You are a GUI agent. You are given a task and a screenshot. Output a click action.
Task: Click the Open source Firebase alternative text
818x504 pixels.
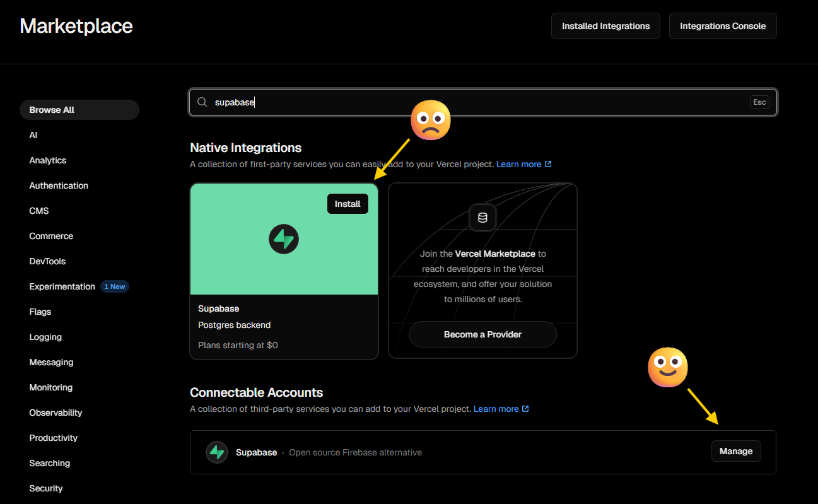(x=356, y=452)
